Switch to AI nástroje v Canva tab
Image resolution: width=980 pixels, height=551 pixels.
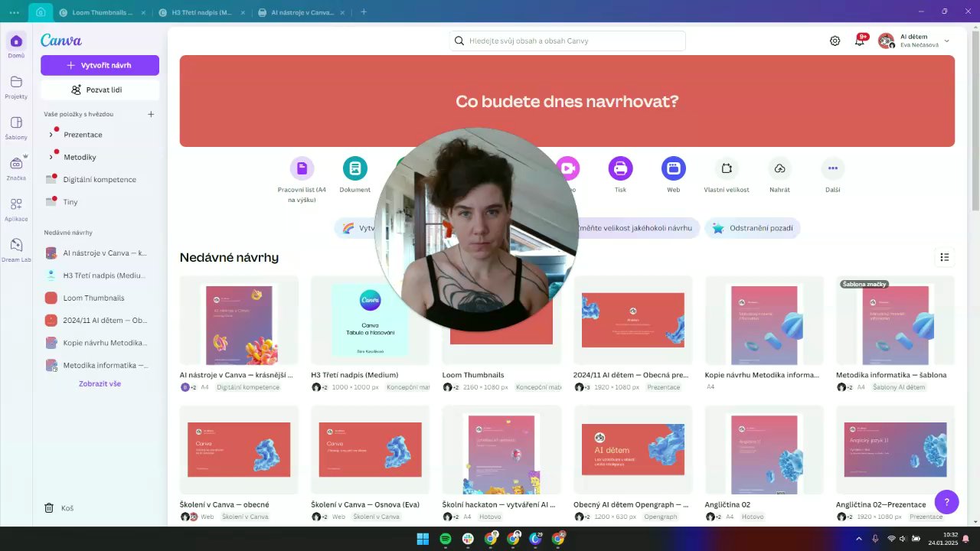(x=300, y=12)
